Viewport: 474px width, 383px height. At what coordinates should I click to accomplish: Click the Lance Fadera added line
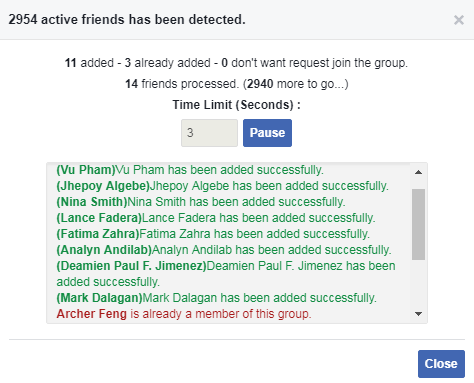(216, 218)
